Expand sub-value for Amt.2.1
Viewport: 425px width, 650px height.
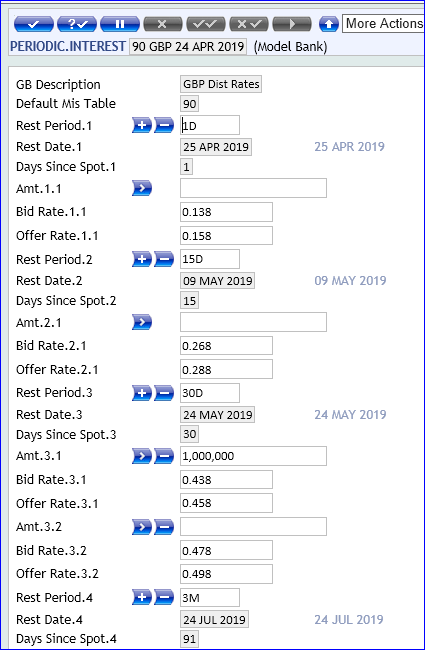click(142, 322)
